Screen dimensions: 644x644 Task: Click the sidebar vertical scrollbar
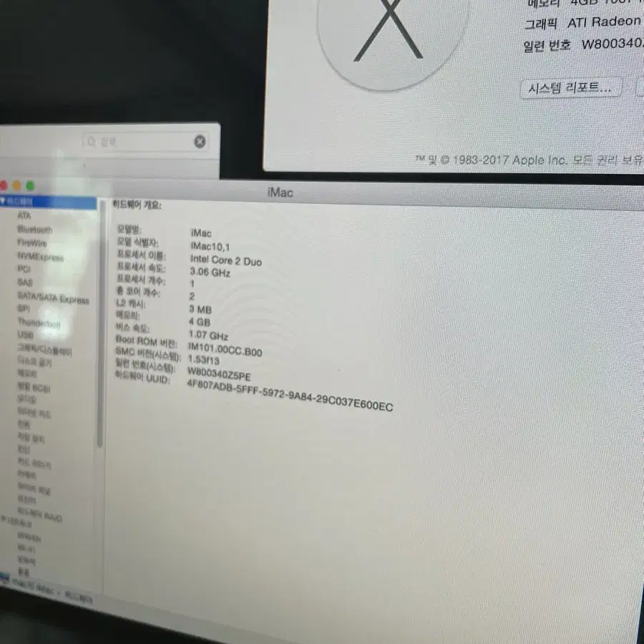coord(99,324)
